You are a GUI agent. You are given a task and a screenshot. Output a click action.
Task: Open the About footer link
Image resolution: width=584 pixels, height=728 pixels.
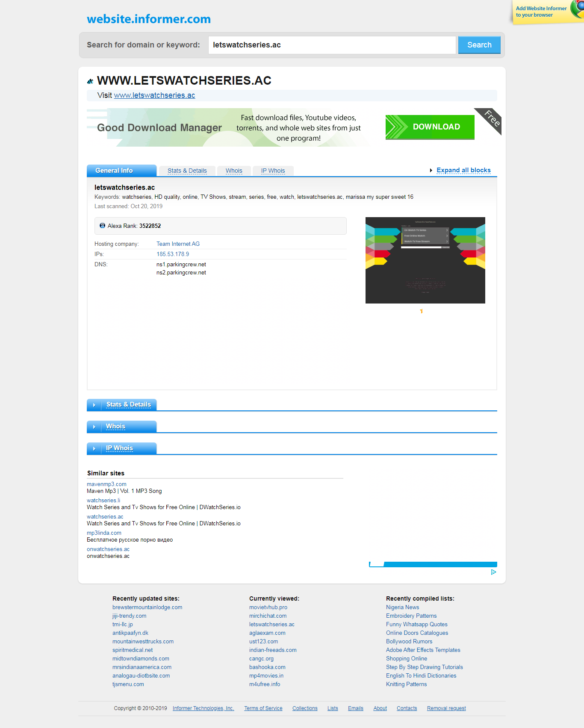[380, 708]
